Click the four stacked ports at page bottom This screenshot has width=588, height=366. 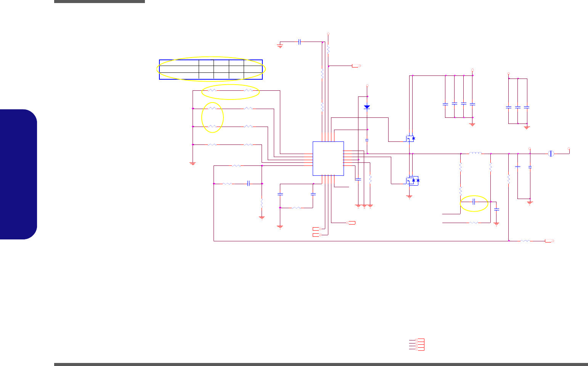coord(420,344)
